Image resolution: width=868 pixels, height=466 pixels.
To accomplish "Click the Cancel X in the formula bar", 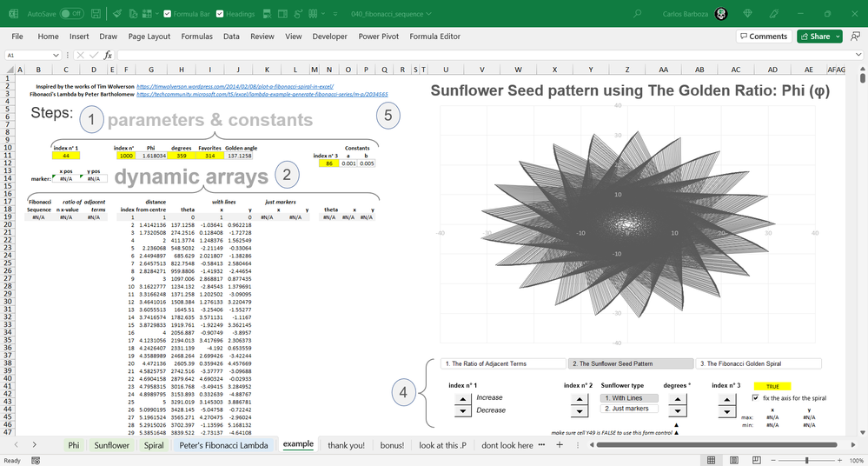I will (x=80, y=55).
